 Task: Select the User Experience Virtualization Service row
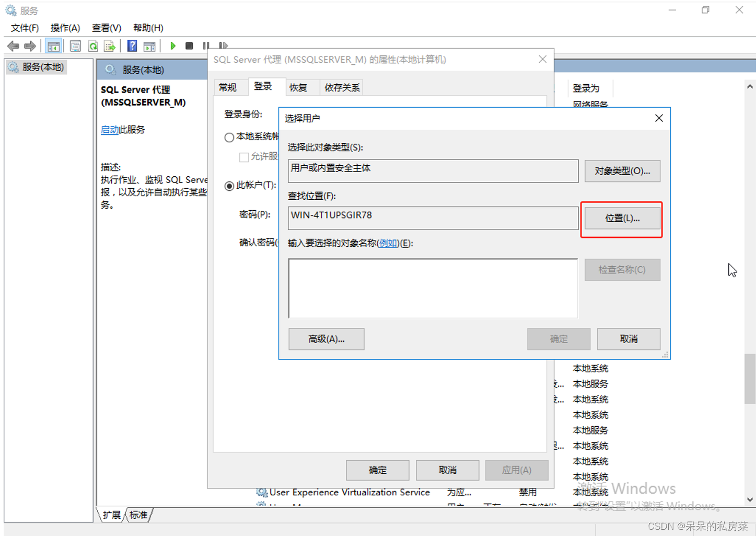[x=433, y=492]
